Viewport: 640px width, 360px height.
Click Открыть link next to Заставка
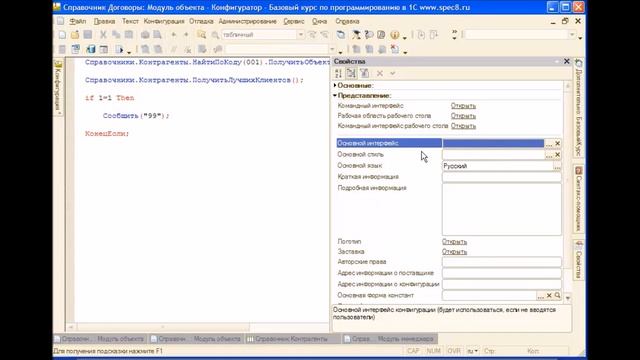pyautogui.click(x=454, y=252)
